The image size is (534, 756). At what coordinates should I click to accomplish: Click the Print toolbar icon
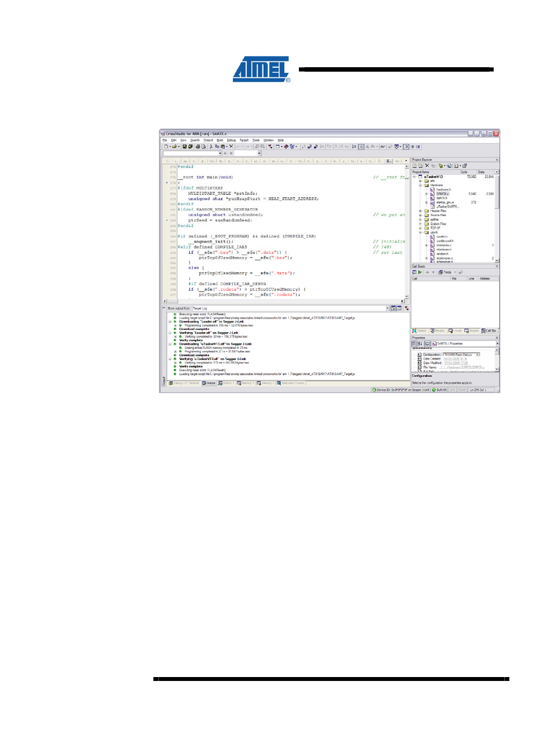[x=198, y=147]
